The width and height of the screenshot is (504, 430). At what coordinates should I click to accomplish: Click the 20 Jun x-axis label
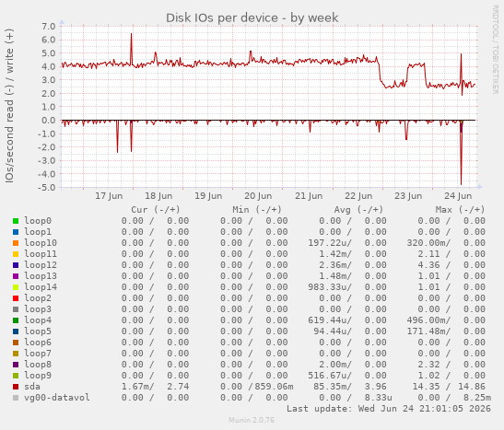[258, 196]
